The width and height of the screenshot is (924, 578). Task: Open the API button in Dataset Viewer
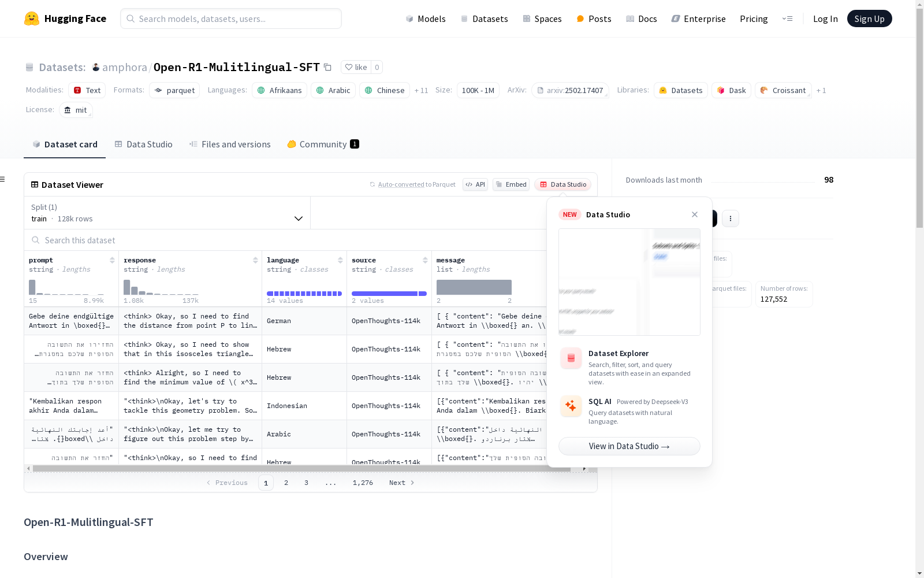tap(475, 184)
